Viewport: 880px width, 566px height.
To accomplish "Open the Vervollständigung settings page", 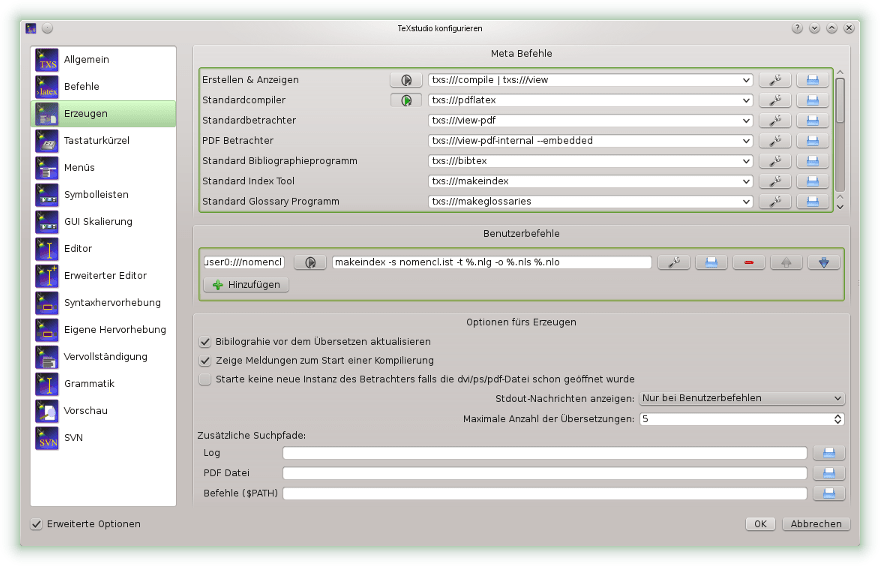I will [103, 357].
